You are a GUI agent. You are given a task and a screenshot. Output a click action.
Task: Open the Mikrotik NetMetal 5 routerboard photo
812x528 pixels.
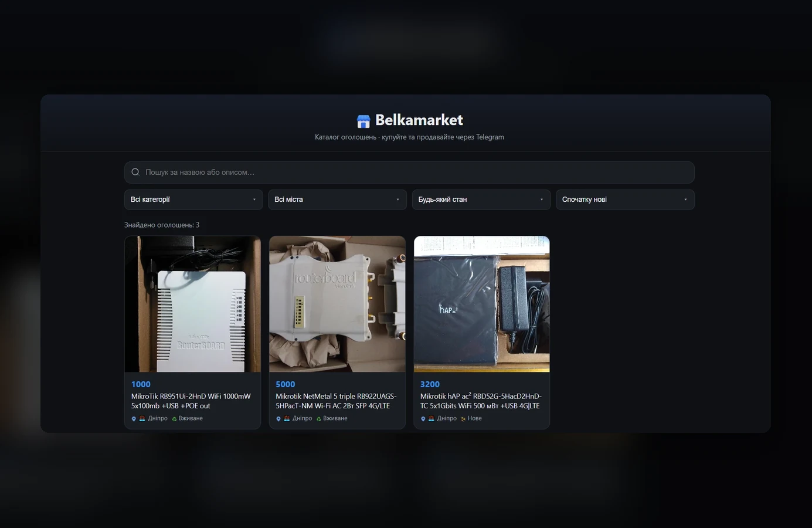[337, 304]
